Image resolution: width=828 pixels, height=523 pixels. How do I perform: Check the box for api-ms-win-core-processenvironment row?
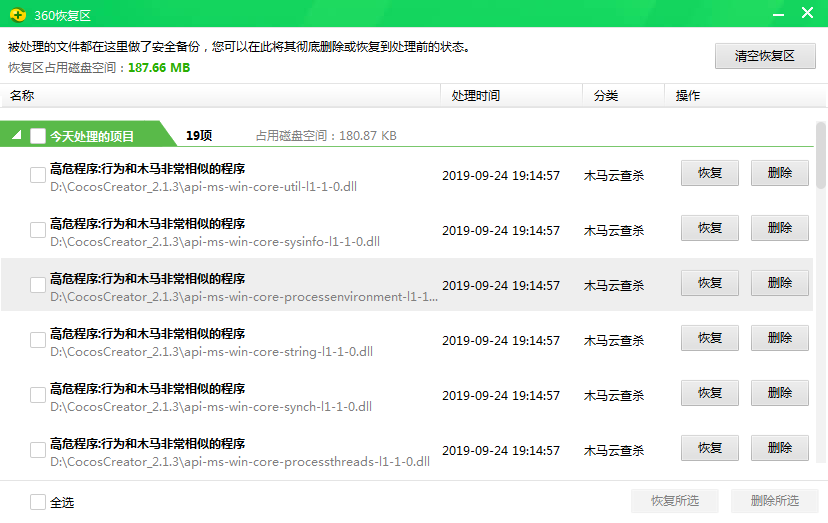click(38, 285)
